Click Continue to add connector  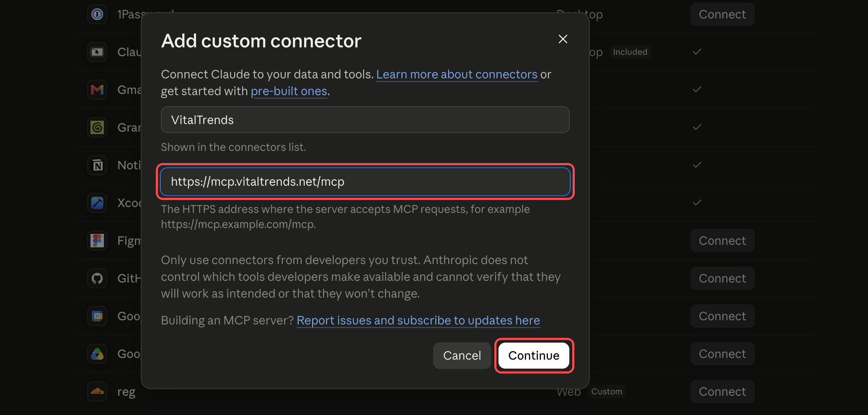click(x=534, y=355)
